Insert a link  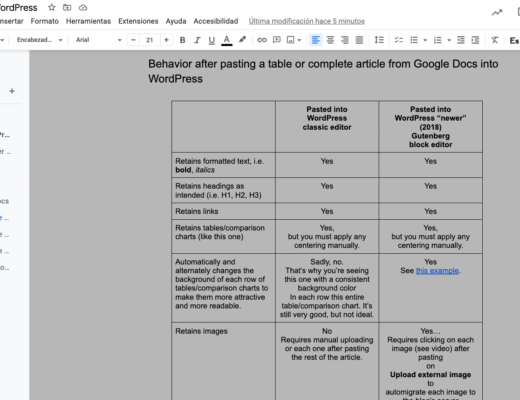click(x=262, y=40)
